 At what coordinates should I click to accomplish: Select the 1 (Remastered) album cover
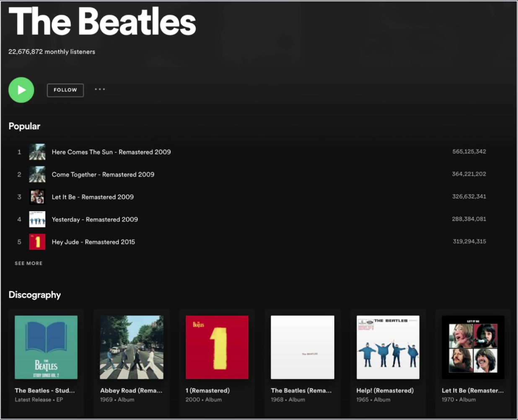click(217, 347)
